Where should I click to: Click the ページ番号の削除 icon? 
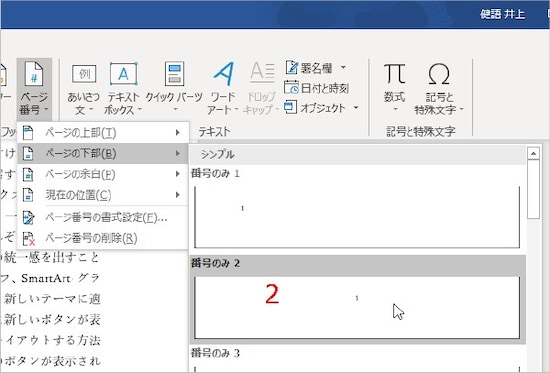pyautogui.click(x=28, y=239)
